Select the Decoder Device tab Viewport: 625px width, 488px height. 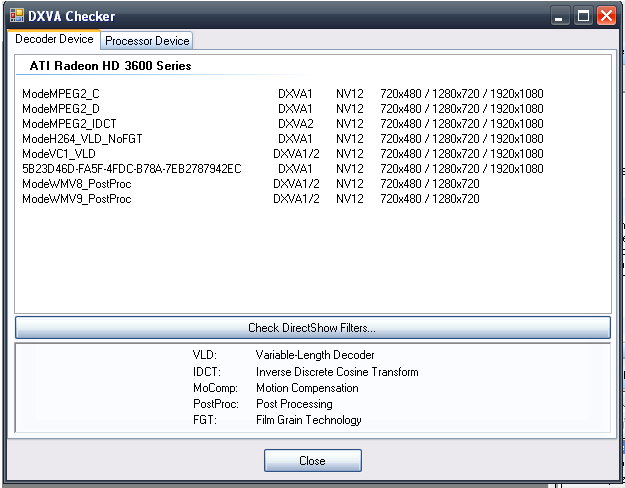[x=54, y=39]
